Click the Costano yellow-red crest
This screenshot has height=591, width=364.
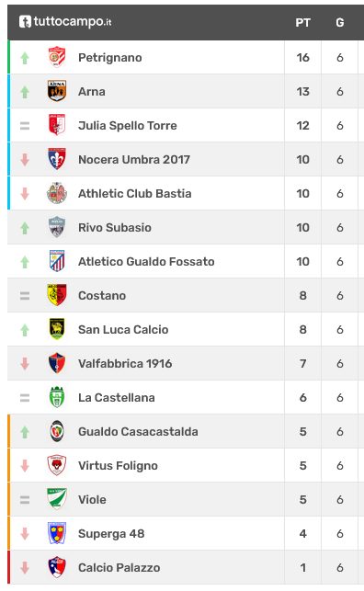(x=57, y=295)
